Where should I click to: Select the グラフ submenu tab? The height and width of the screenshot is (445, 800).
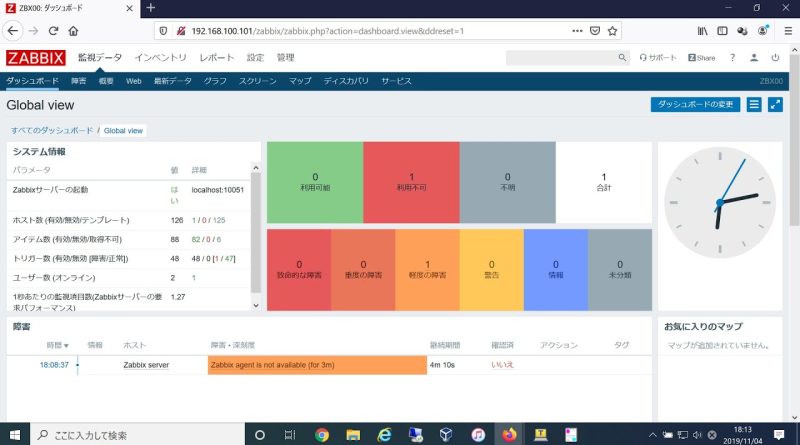[215, 81]
